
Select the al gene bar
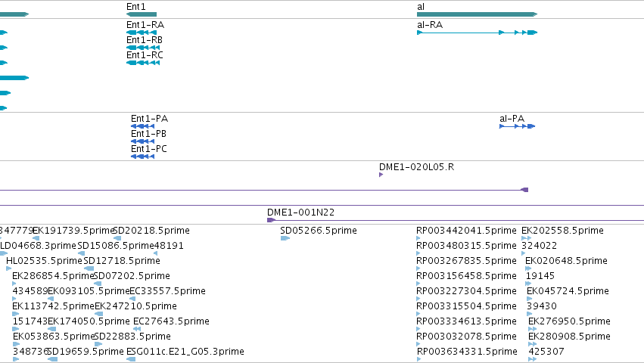(478, 14)
